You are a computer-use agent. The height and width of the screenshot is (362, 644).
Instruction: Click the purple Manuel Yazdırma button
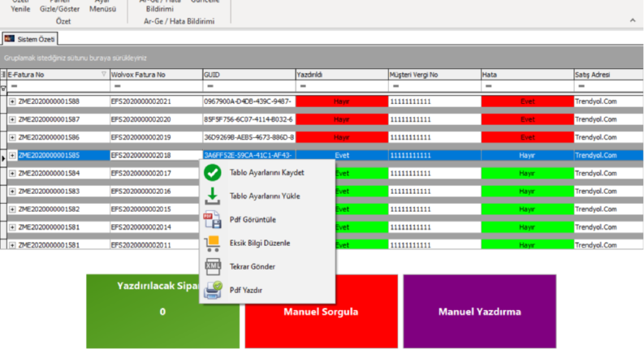click(x=480, y=312)
